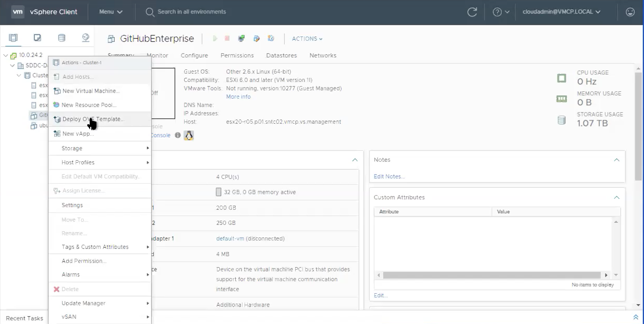Click the Edit Notes link
644x324 pixels.
[389, 176]
